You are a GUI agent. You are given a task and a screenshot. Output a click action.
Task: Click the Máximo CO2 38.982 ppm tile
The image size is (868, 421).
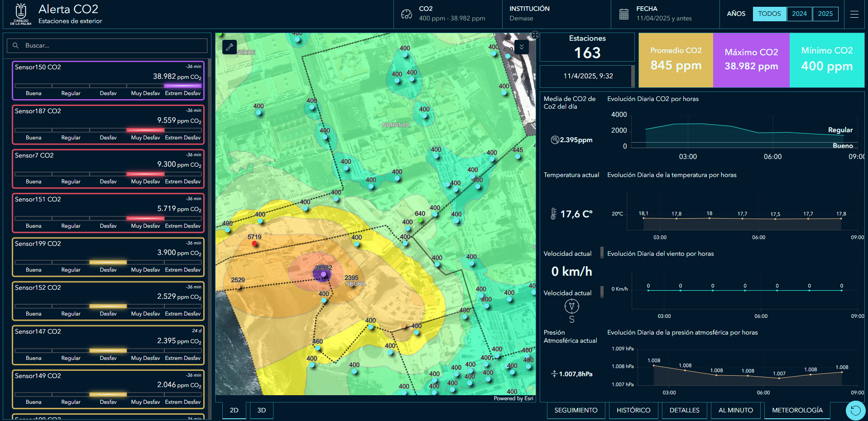pos(751,60)
